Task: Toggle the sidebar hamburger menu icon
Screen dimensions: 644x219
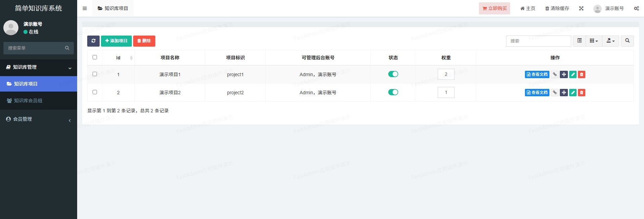Action: pyautogui.click(x=85, y=8)
